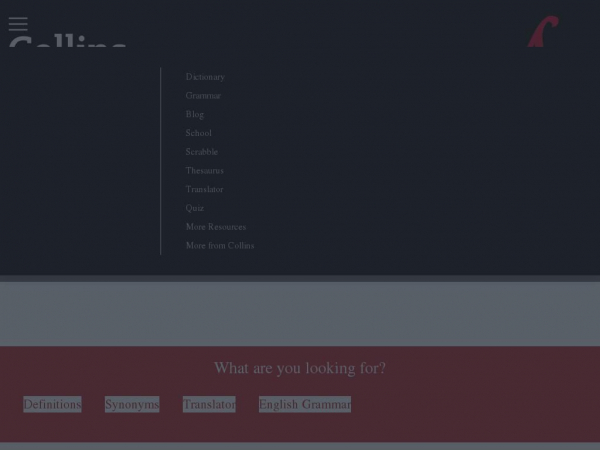Click the red Collins bird logo

(543, 31)
